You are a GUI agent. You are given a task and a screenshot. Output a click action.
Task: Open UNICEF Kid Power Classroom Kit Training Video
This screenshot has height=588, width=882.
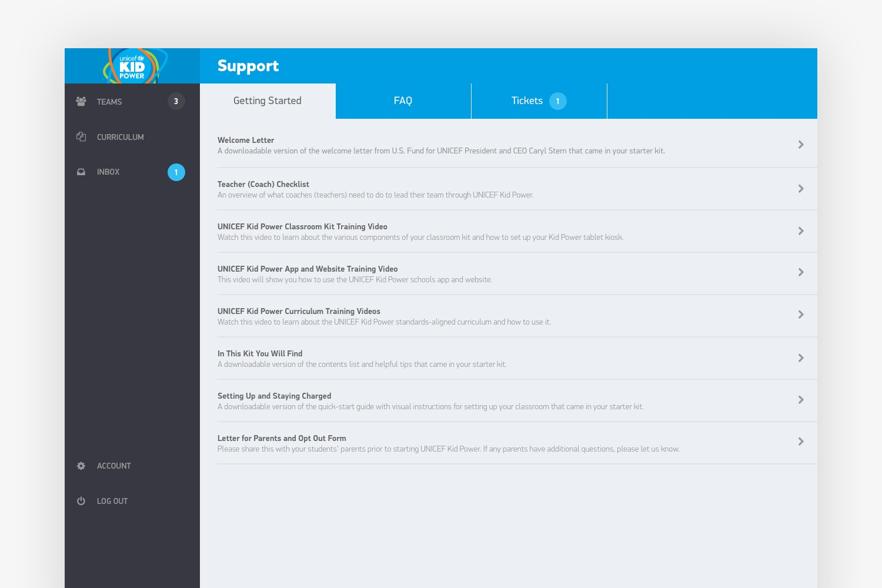pos(302,226)
